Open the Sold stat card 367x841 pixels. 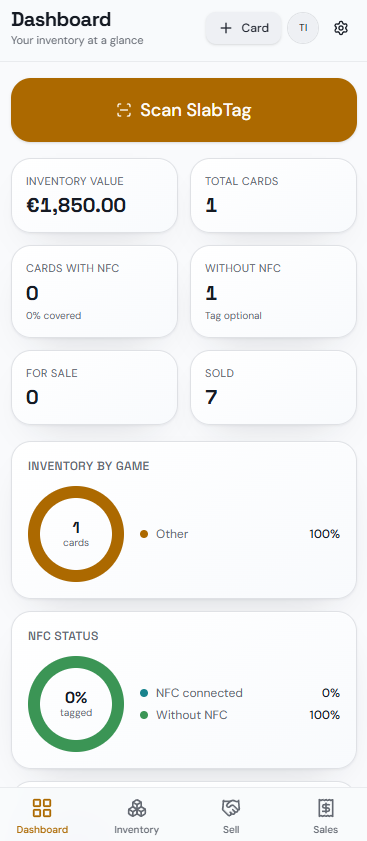point(274,387)
